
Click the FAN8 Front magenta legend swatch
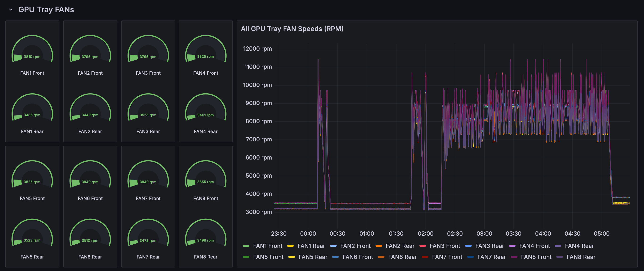pyautogui.click(x=514, y=257)
